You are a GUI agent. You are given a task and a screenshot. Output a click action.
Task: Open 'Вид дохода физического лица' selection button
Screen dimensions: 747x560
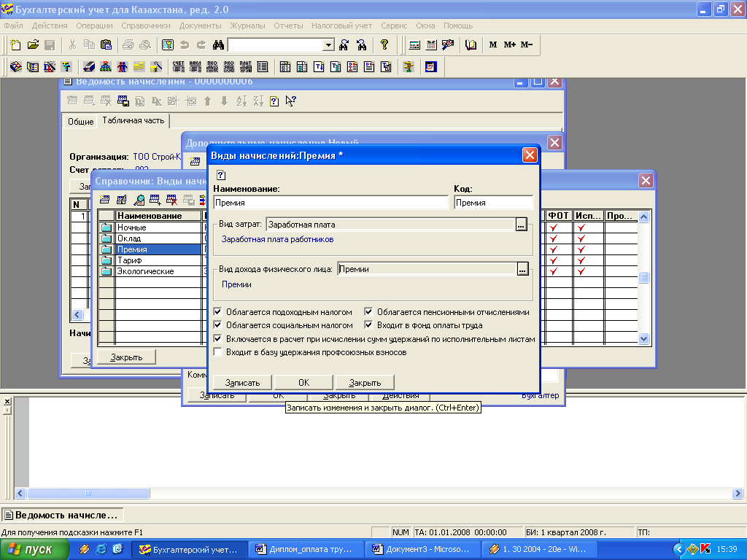(522, 269)
